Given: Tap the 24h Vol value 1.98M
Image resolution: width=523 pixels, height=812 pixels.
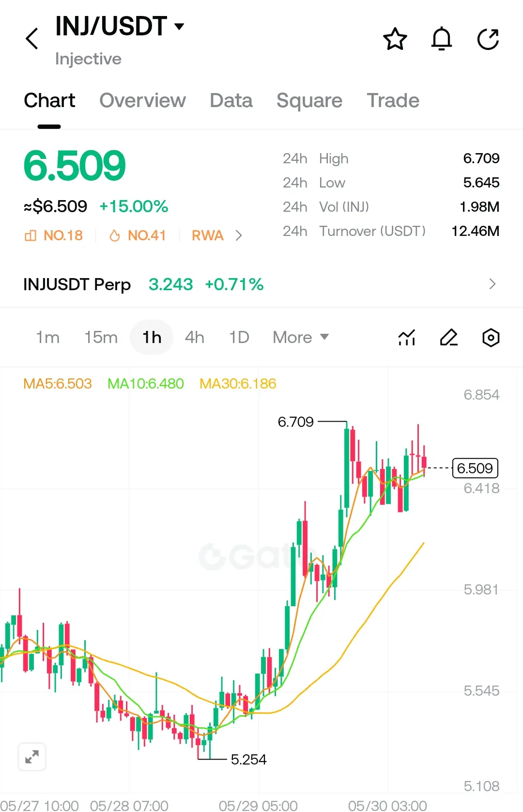Looking at the screenshot, I should click(479, 207).
